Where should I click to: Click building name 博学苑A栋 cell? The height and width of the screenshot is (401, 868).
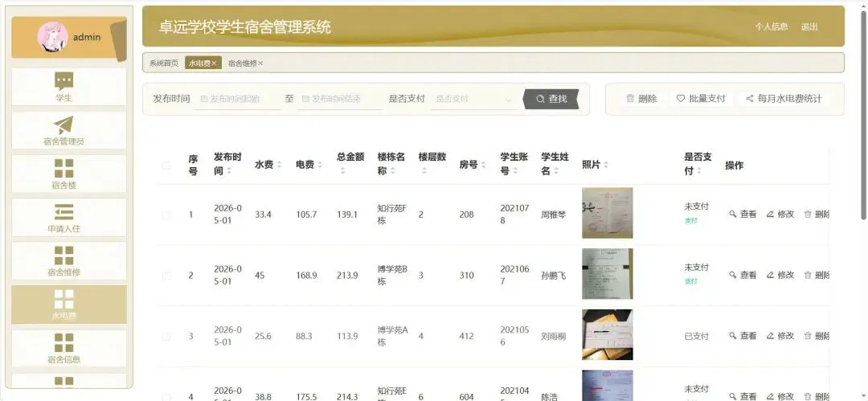pyautogui.click(x=392, y=336)
